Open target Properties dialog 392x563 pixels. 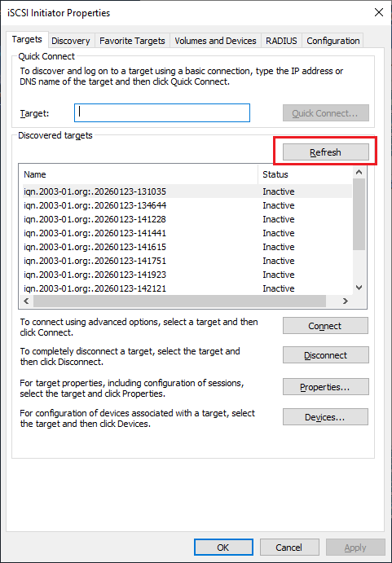(325, 387)
